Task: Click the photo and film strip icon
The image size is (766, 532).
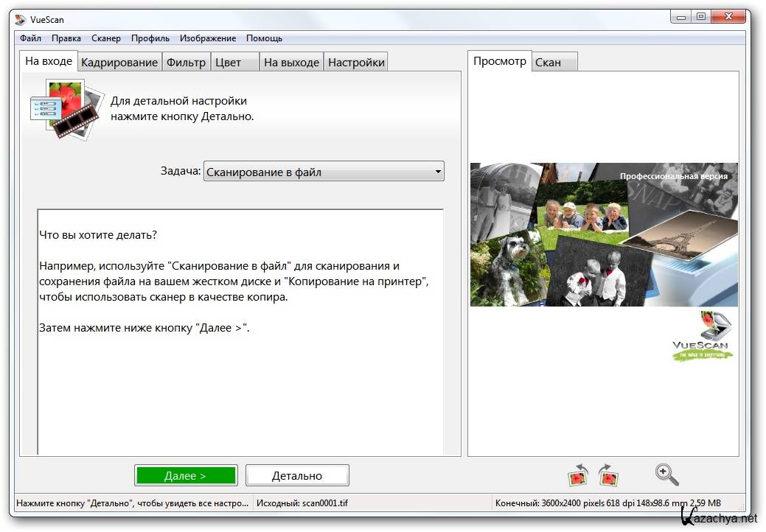Action: (x=67, y=111)
